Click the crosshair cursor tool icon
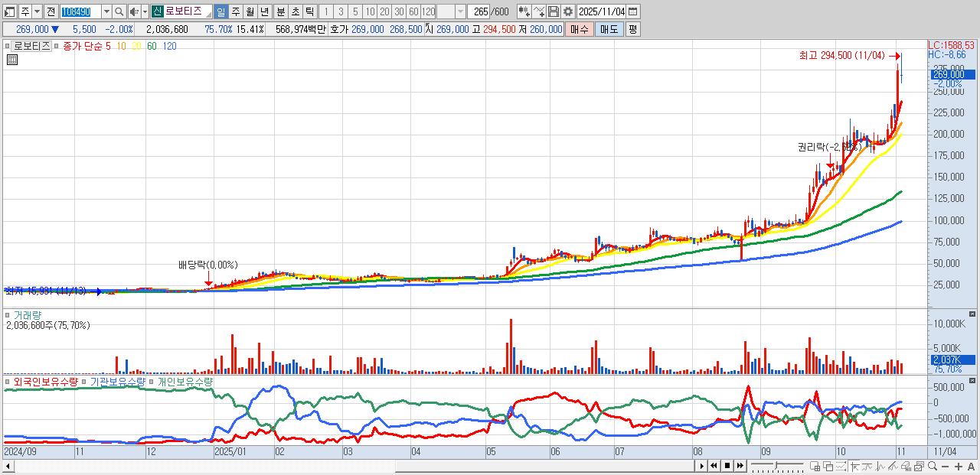The image size is (980, 475). [855, 466]
